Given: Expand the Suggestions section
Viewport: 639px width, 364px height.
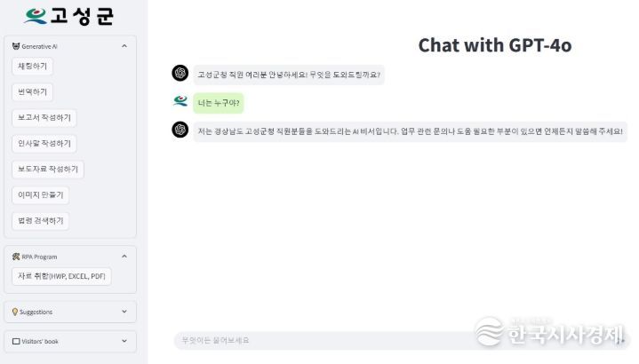Looking at the screenshot, I should pyautogui.click(x=124, y=312).
